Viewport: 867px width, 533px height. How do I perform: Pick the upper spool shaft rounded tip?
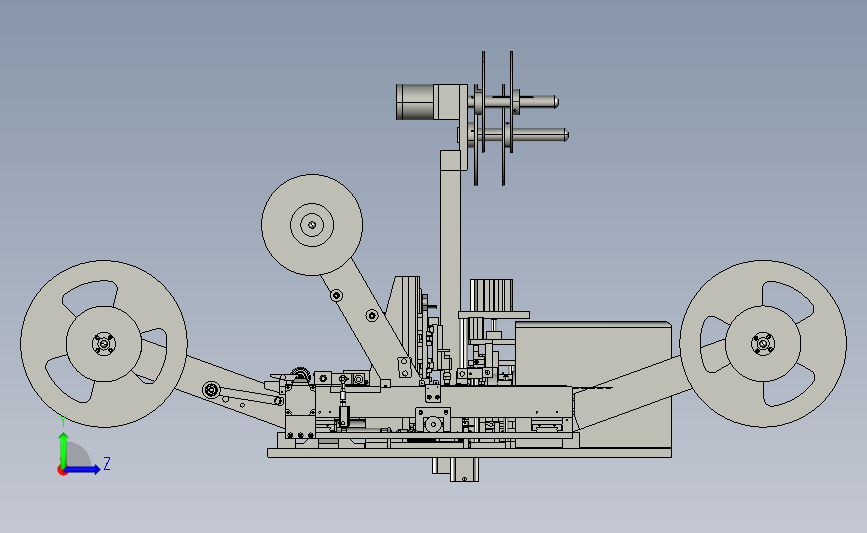click(555, 102)
